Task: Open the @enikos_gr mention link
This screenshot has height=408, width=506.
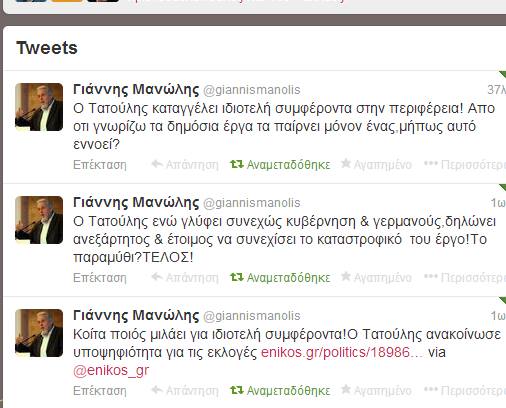Action: [x=111, y=371]
